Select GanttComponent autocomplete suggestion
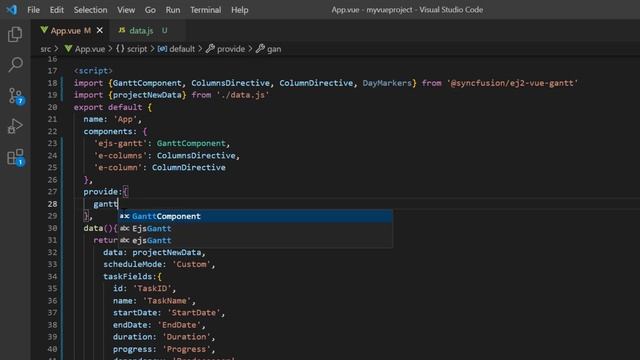Image resolution: width=640 pixels, height=360 pixels. click(255, 216)
